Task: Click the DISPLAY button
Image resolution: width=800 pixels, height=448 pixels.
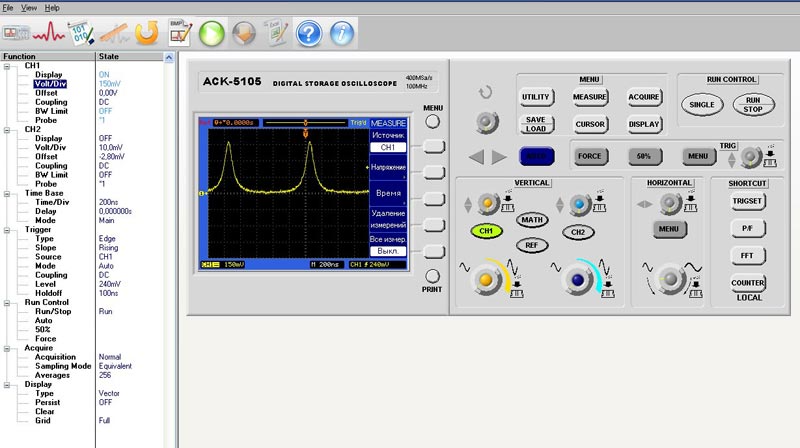Action: point(644,124)
